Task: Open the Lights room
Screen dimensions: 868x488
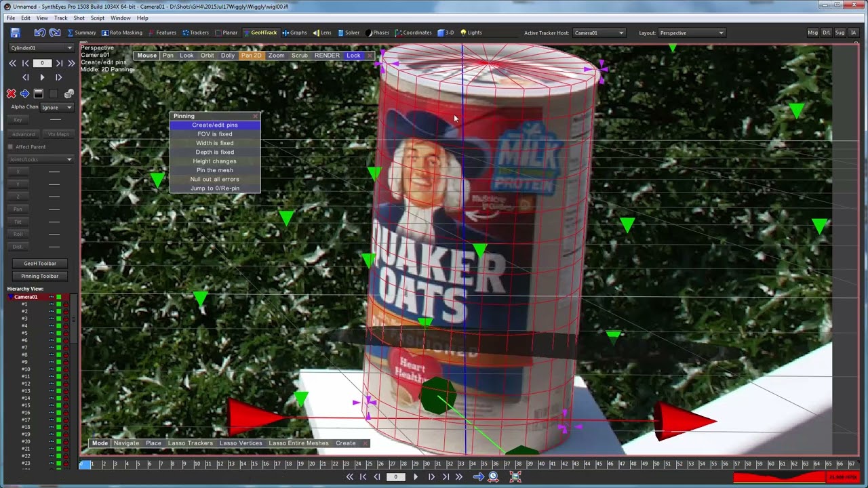Action: [x=471, y=33]
